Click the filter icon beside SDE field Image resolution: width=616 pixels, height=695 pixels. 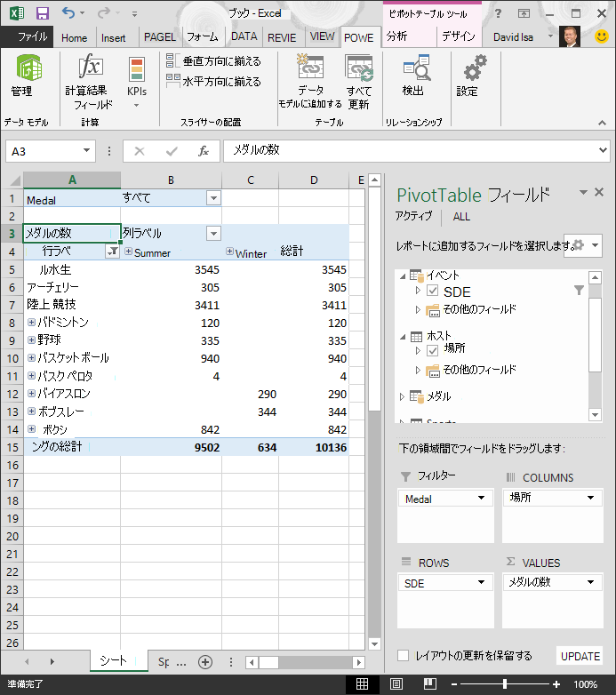tap(579, 291)
